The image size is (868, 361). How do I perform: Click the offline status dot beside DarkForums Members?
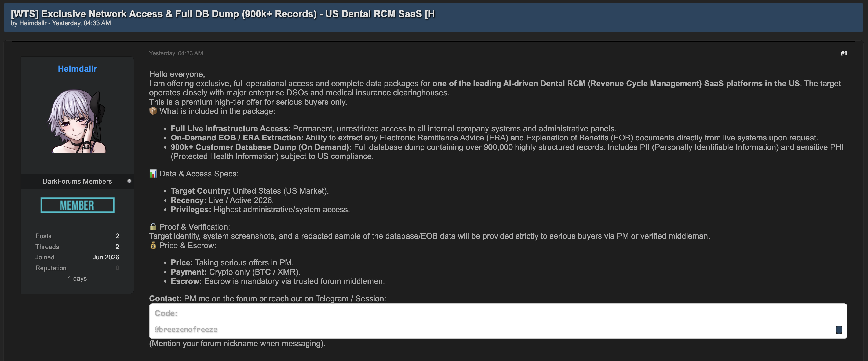(129, 181)
